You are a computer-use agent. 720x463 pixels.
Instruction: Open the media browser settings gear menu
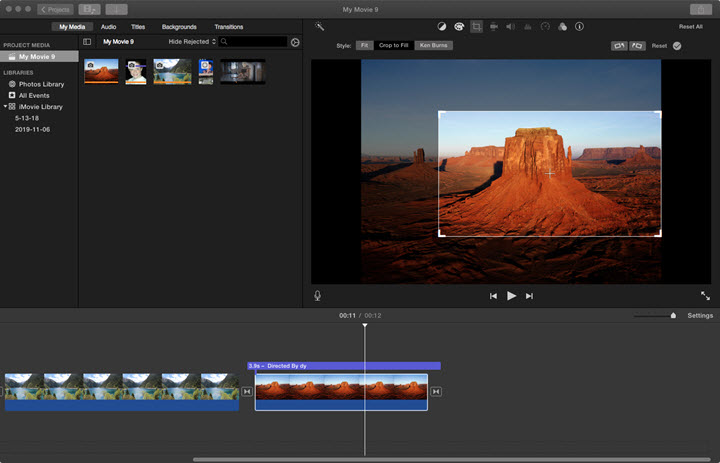point(295,42)
